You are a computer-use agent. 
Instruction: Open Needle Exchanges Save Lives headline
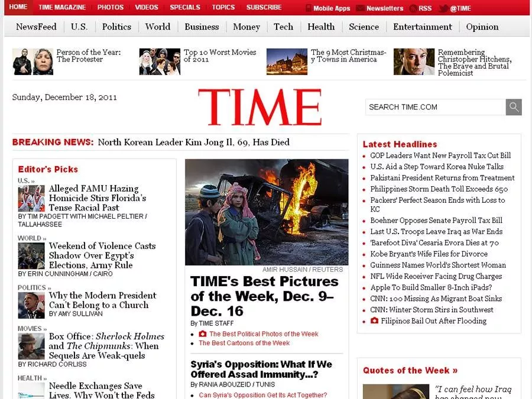(x=102, y=391)
